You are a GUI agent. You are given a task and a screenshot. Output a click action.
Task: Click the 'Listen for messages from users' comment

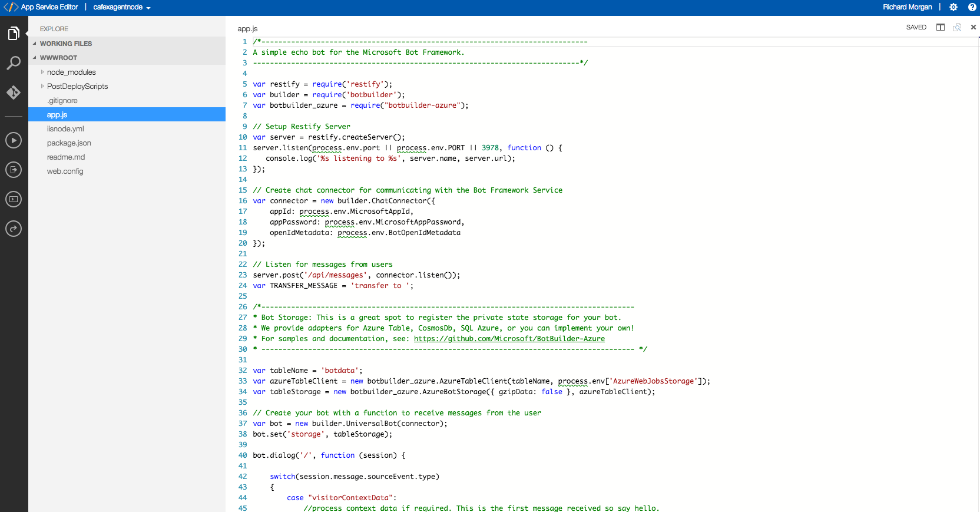(323, 264)
